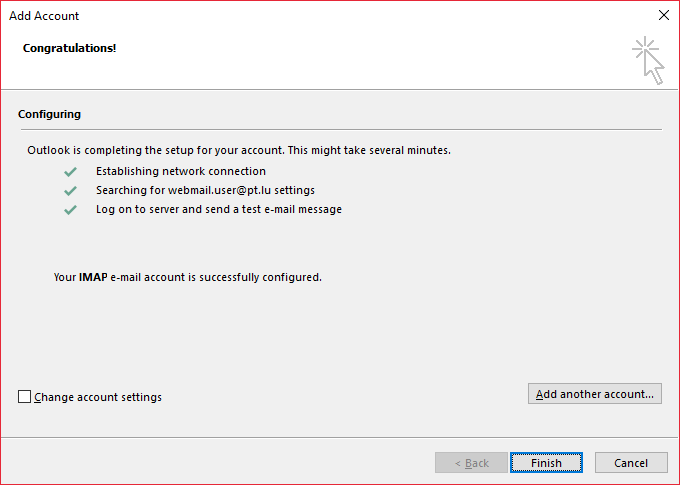Click the 'Change account settings' label text
This screenshot has height=485, width=680.
coord(98,397)
